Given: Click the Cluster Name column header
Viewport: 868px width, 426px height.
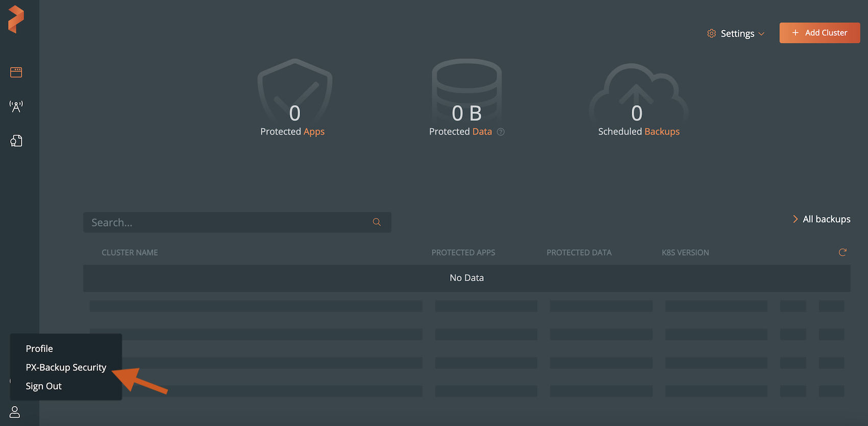Looking at the screenshot, I should (130, 253).
